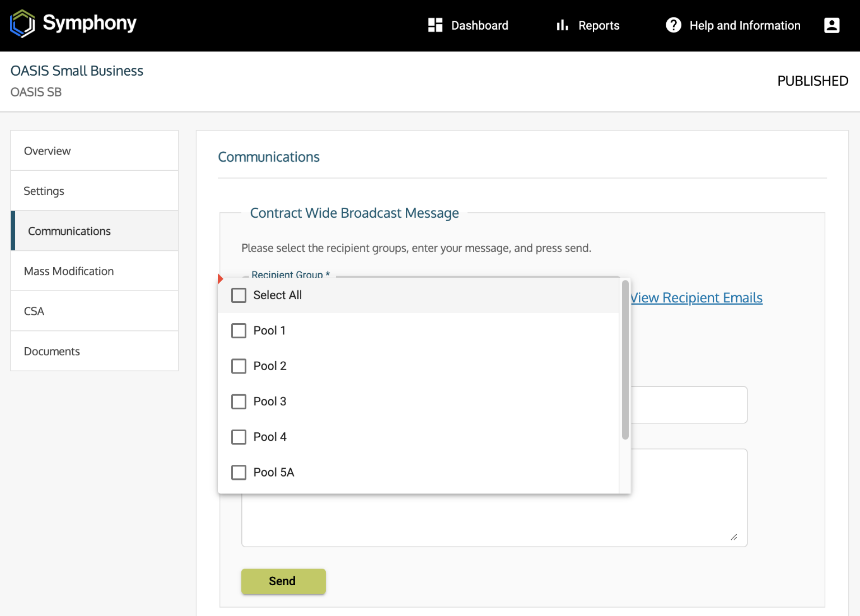Click the message textarea resize handle

point(734,537)
